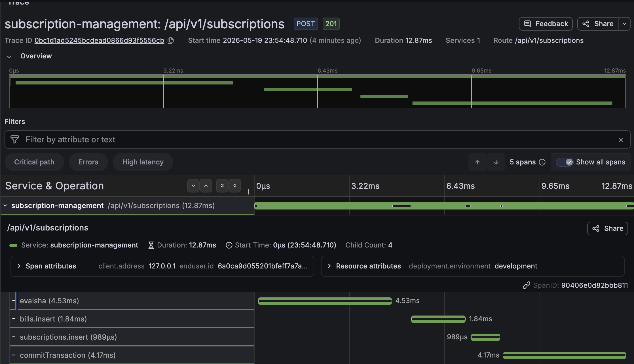Select the bills.insert (1.84ms) span row
This screenshot has width=634, height=364.
click(x=132, y=319)
